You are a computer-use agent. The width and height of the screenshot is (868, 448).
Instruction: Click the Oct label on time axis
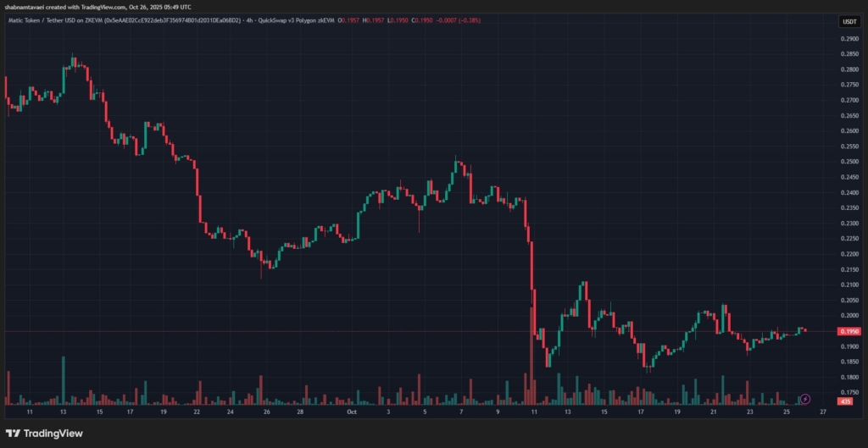(x=352, y=412)
